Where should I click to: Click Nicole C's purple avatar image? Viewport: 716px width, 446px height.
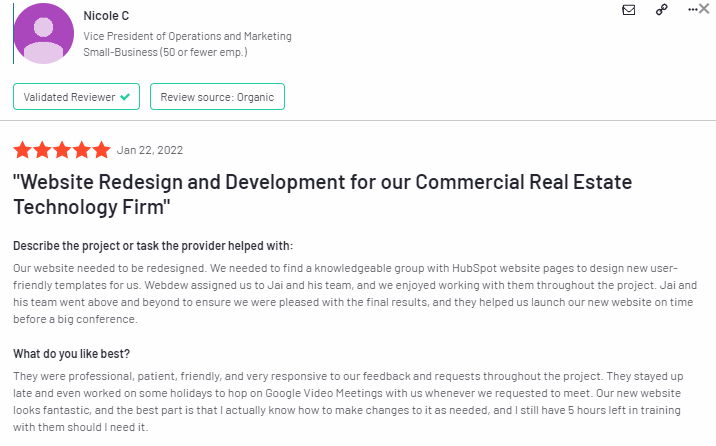pyautogui.click(x=43, y=32)
